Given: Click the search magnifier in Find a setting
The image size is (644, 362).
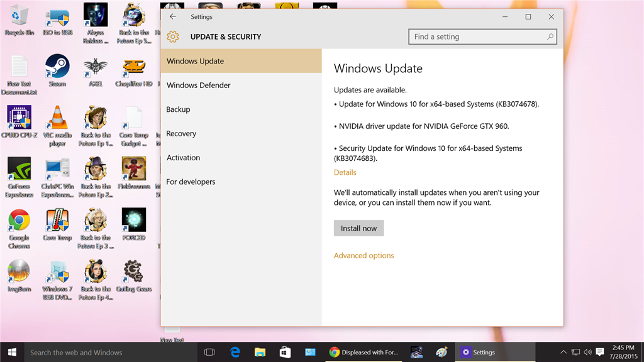Looking at the screenshot, I should click(x=550, y=36).
